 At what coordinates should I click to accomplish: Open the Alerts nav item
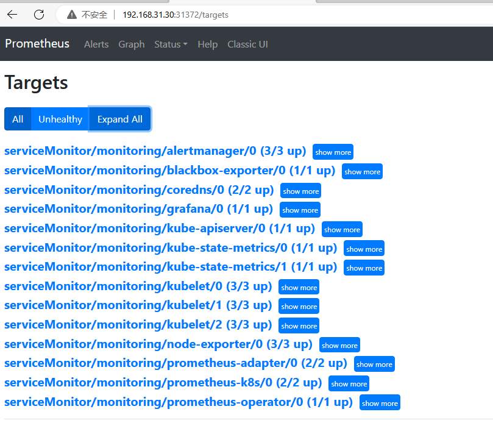coord(96,44)
